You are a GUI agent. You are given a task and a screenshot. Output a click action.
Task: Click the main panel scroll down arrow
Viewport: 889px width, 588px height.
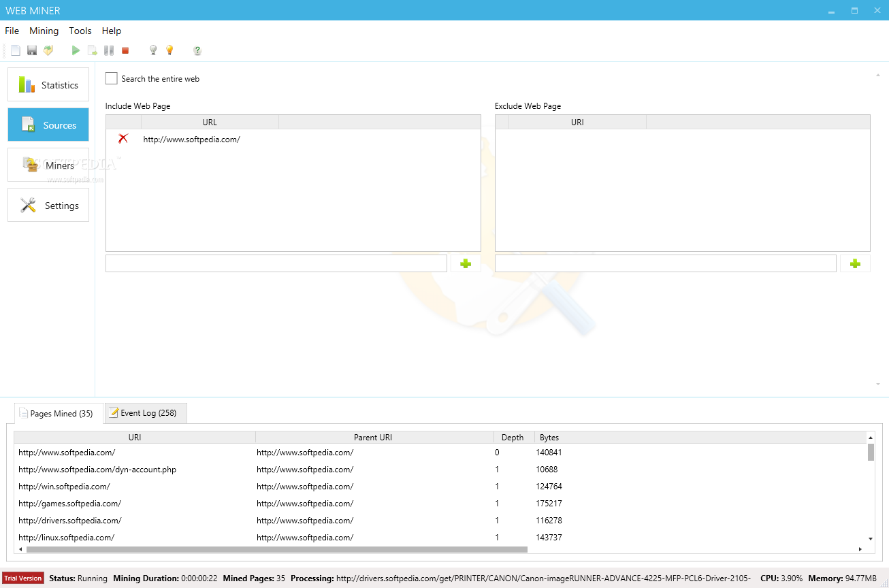pyautogui.click(x=878, y=385)
